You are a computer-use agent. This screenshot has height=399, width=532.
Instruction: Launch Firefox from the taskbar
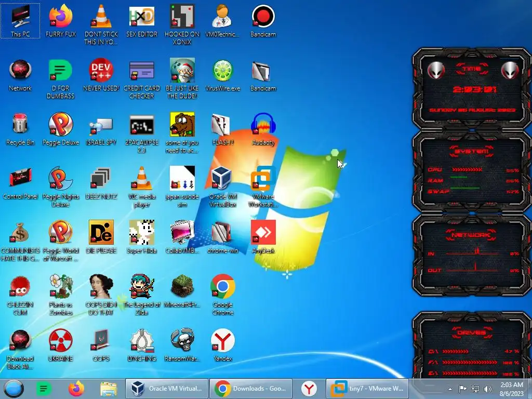click(76, 389)
